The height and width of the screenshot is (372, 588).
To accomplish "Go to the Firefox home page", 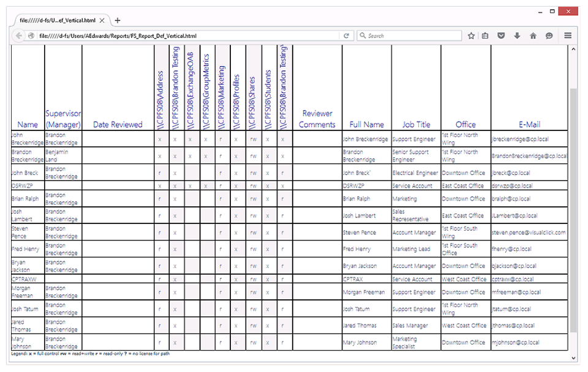I will tap(532, 35).
